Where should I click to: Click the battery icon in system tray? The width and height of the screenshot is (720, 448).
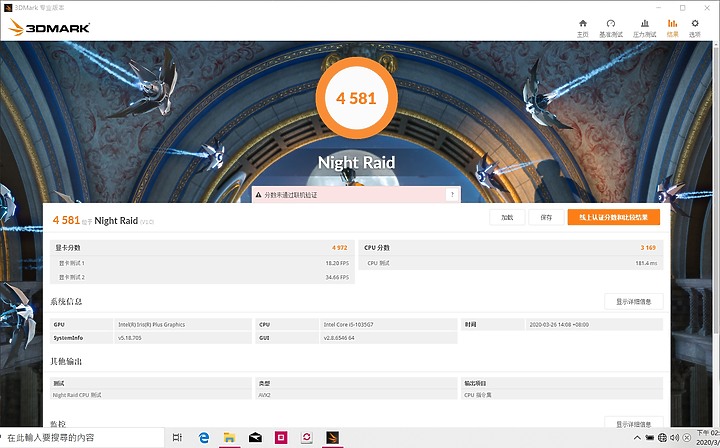[650, 437]
